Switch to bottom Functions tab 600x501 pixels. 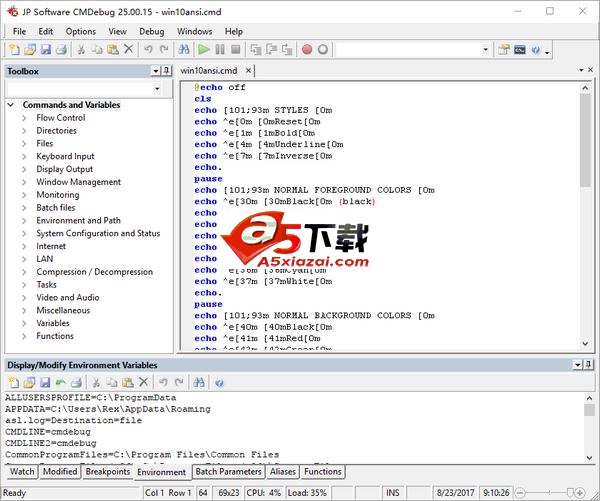323,472
